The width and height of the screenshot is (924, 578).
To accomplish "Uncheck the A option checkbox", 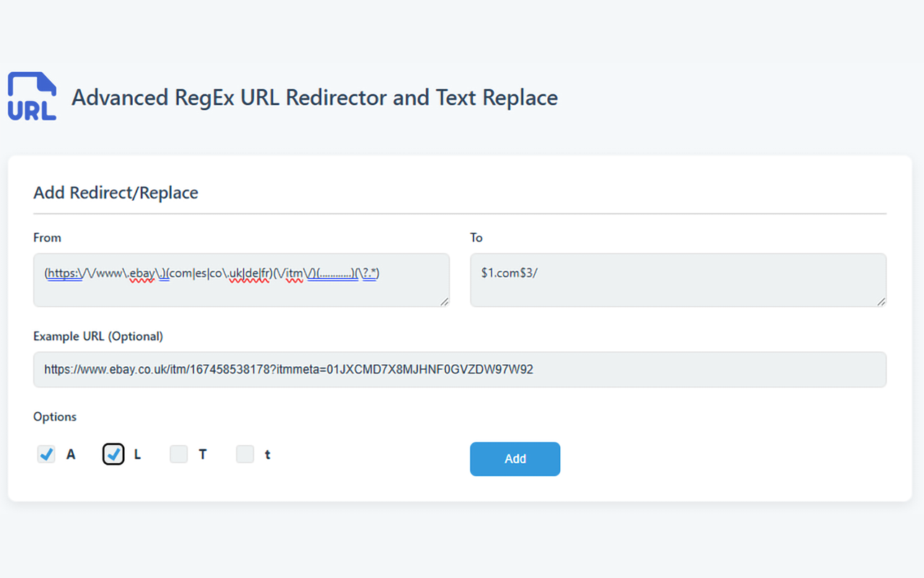I will coord(46,454).
